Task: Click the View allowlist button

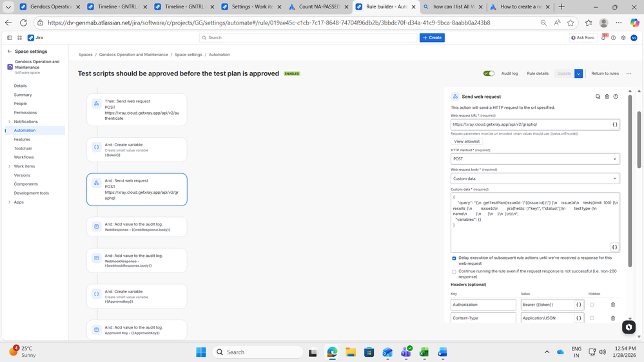Action: [467, 142]
